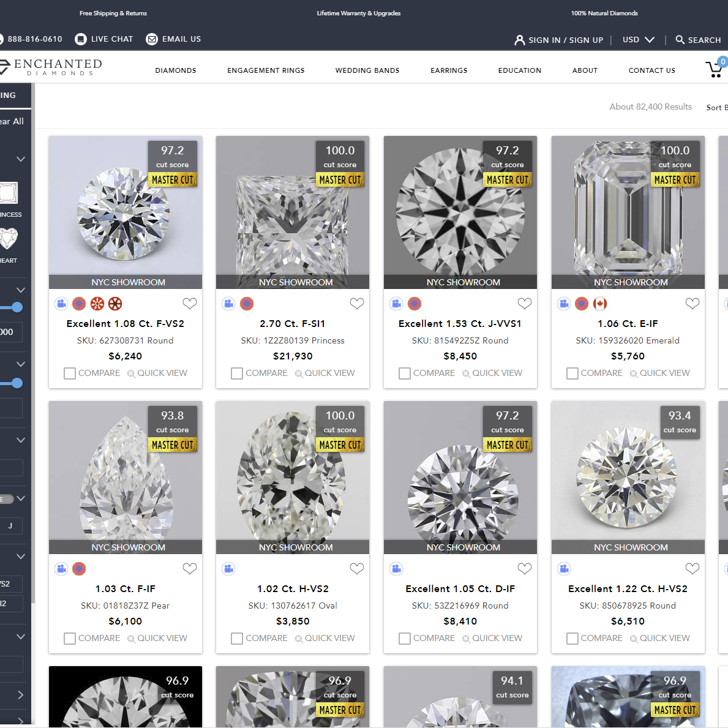Favorite the 1.22 Ct. H-VS2 diamond heart

click(x=692, y=568)
